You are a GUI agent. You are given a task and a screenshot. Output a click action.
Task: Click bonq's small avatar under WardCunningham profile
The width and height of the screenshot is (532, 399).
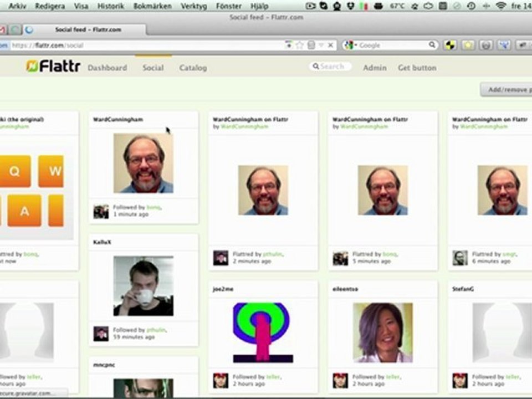(x=101, y=211)
